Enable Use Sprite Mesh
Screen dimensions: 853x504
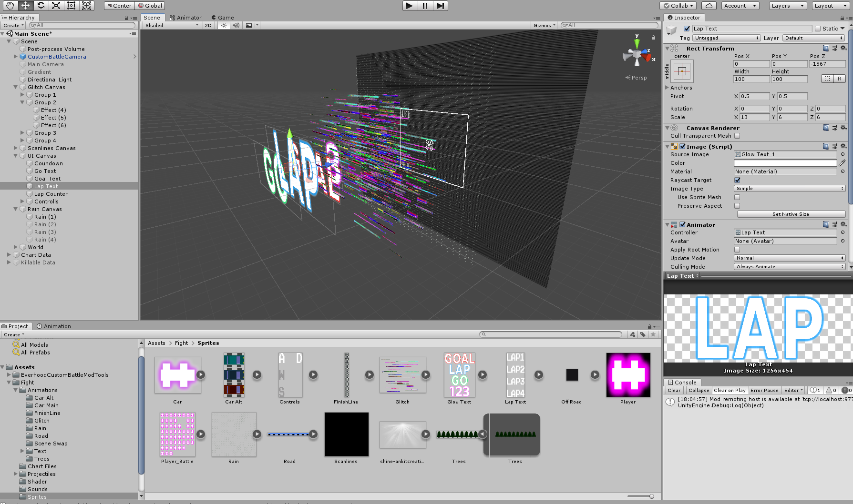(737, 197)
